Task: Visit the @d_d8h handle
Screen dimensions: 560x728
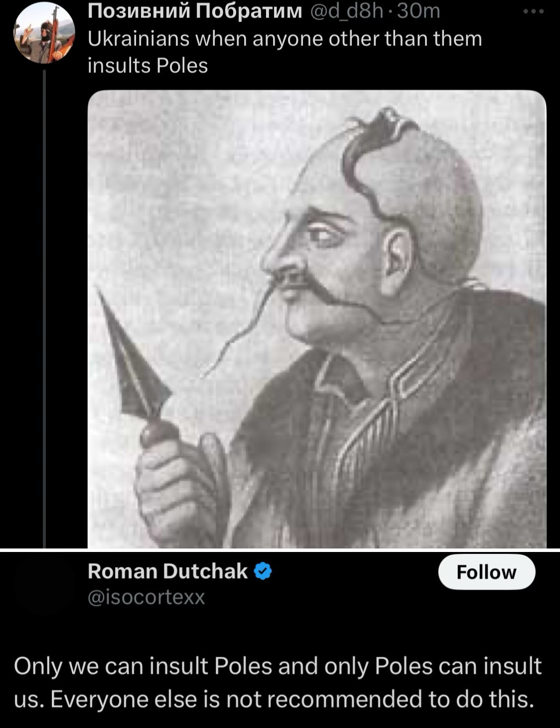Action: point(346,11)
